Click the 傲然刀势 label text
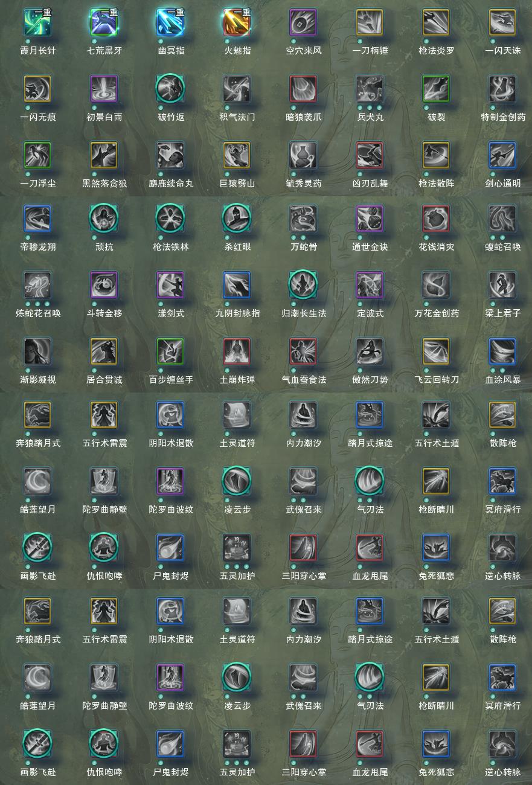The height and width of the screenshot is (785, 532). click(370, 380)
